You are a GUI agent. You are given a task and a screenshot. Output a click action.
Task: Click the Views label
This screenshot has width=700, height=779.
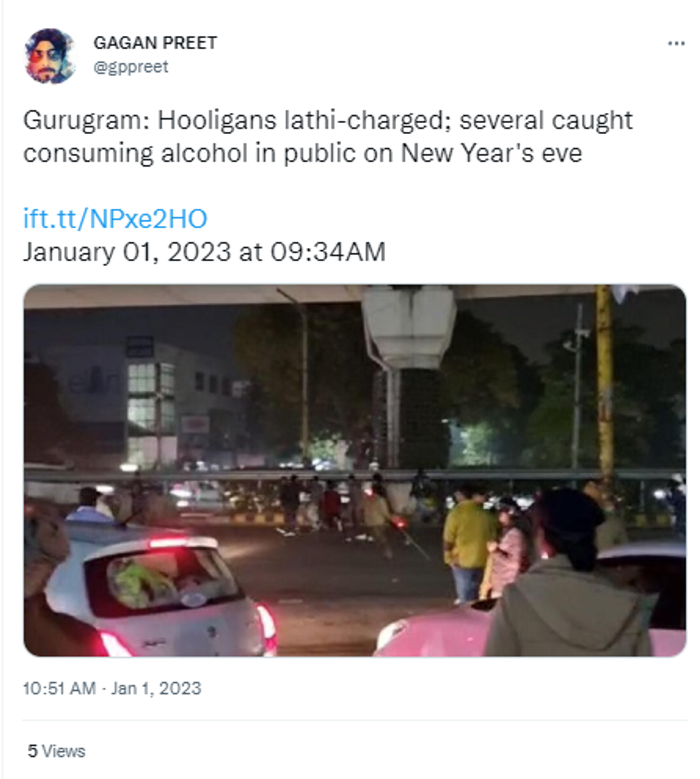(63, 751)
